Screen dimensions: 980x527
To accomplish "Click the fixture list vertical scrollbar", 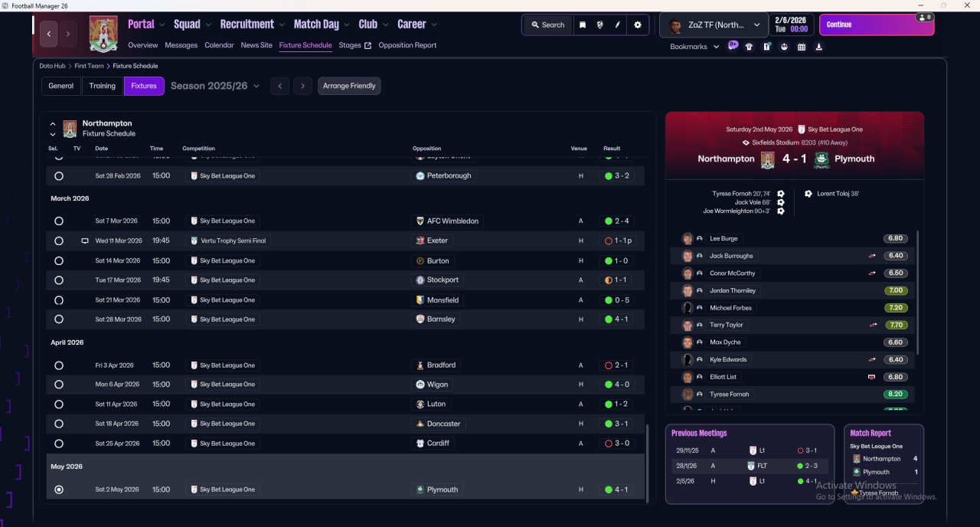I will tap(648, 463).
